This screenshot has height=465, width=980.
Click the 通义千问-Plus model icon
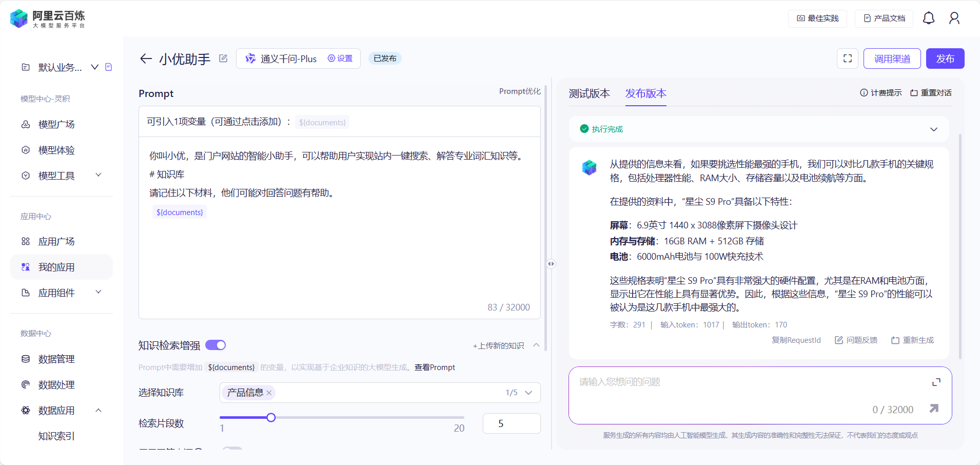point(250,59)
